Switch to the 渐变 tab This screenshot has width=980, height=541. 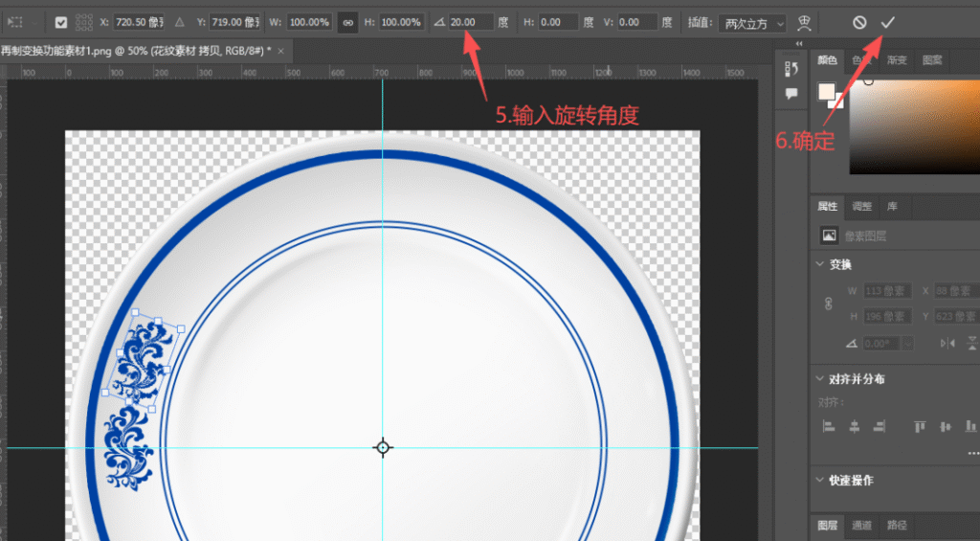pyautogui.click(x=896, y=60)
